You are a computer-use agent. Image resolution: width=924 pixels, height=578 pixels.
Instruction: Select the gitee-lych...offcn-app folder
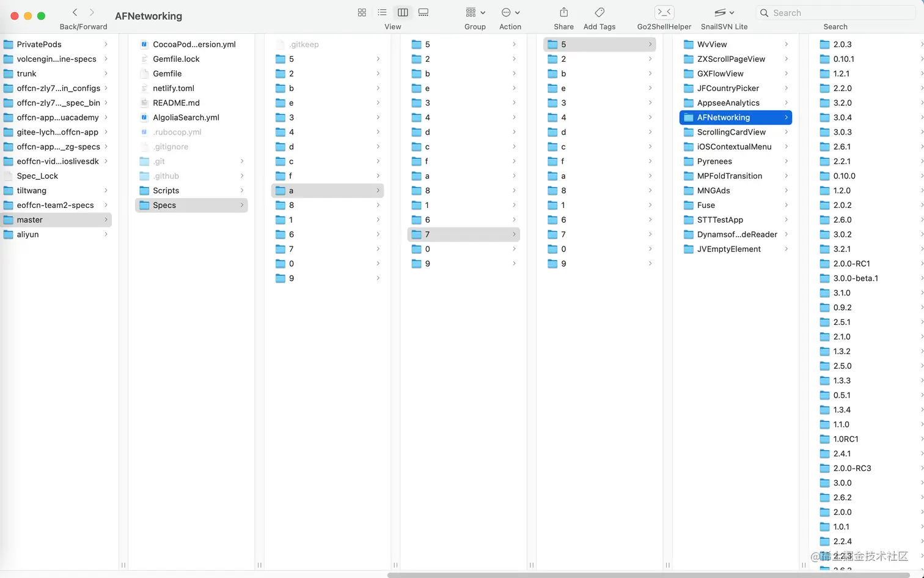(x=56, y=132)
